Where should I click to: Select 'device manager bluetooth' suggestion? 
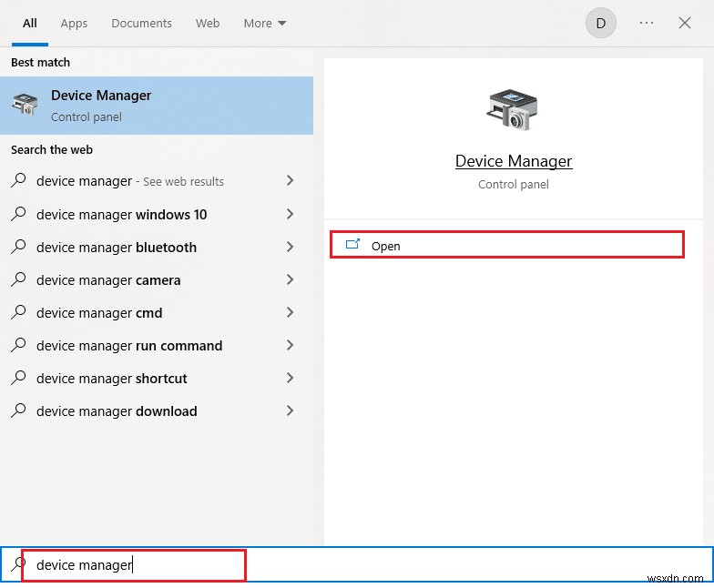[x=157, y=248]
